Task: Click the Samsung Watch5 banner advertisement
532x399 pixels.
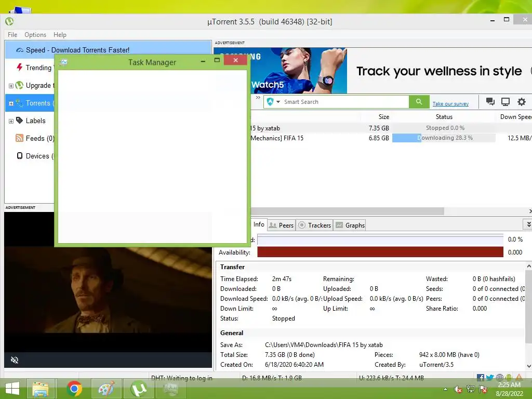Action: pyautogui.click(x=373, y=71)
